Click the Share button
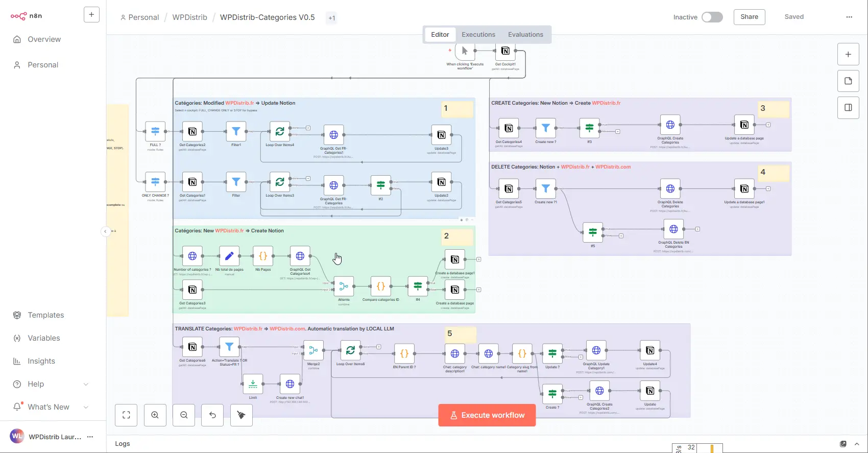868x453 pixels. (x=749, y=17)
